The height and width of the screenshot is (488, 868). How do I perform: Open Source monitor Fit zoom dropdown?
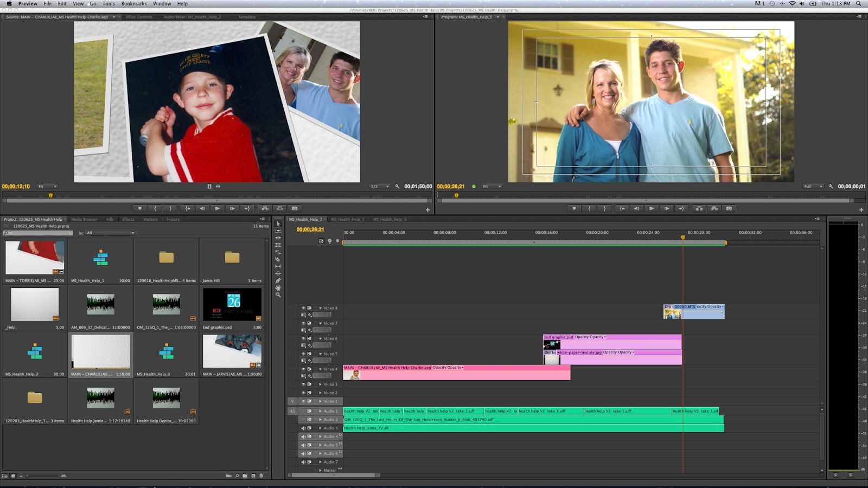47,187
